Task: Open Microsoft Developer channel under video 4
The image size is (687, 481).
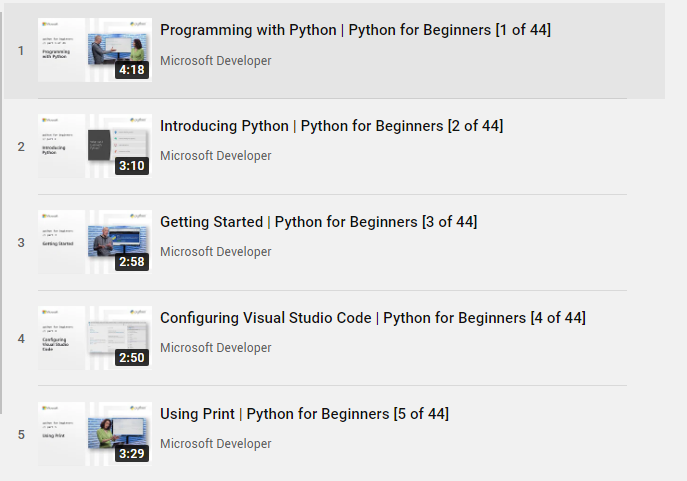Action: (x=215, y=348)
